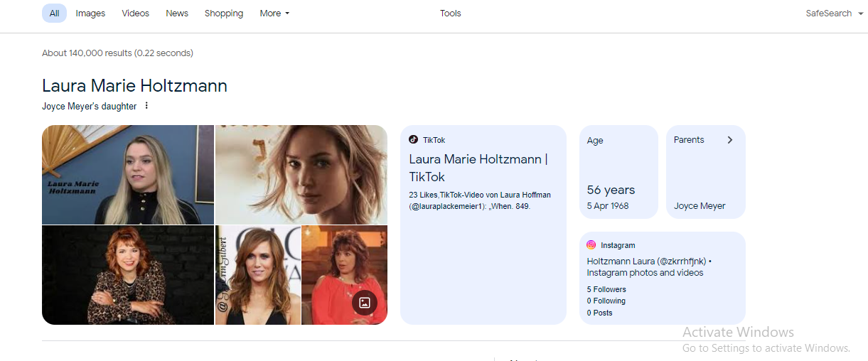Click the Instagram logo icon
The image size is (868, 361).
tap(591, 245)
